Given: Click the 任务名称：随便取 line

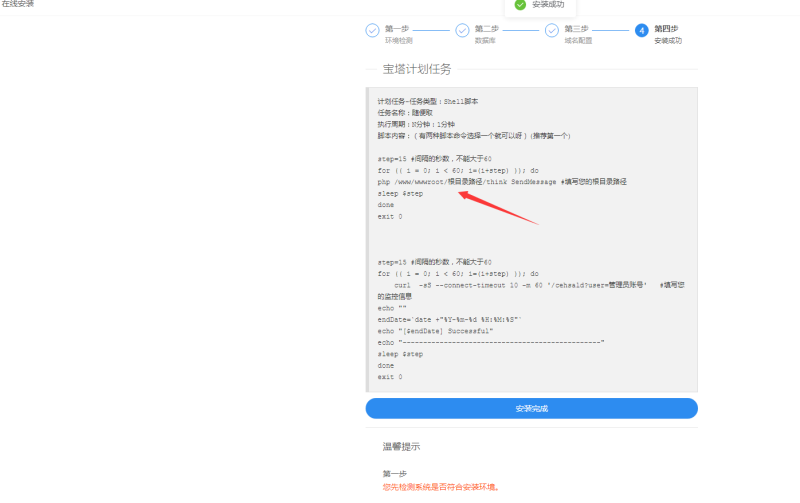Looking at the screenshot, I should pos(405,113).
